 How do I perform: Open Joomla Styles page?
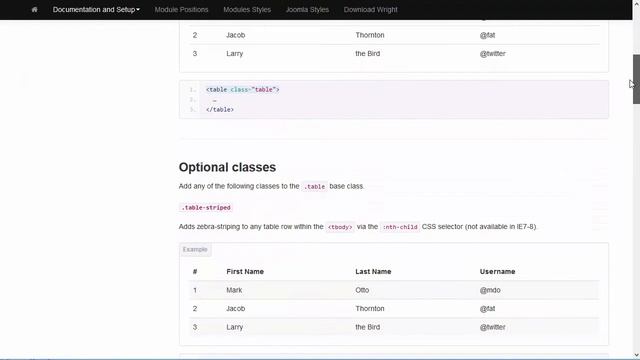[x=307, y=9]
